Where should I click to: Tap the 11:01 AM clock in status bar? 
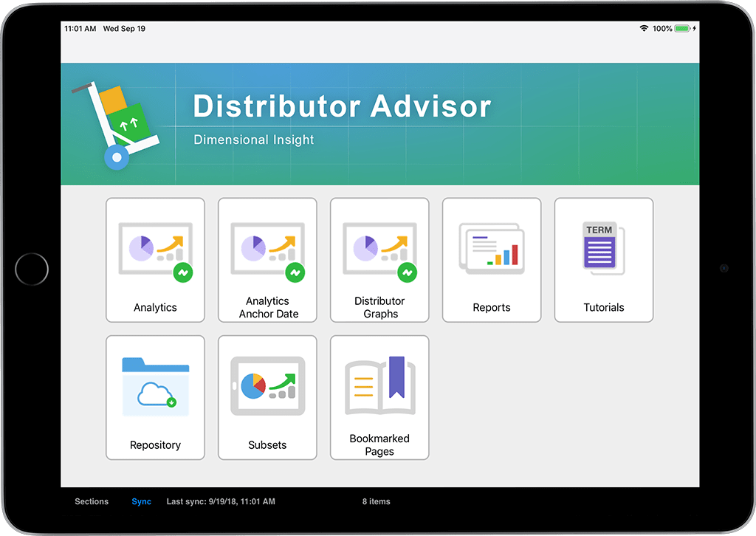tap(80, 29)
